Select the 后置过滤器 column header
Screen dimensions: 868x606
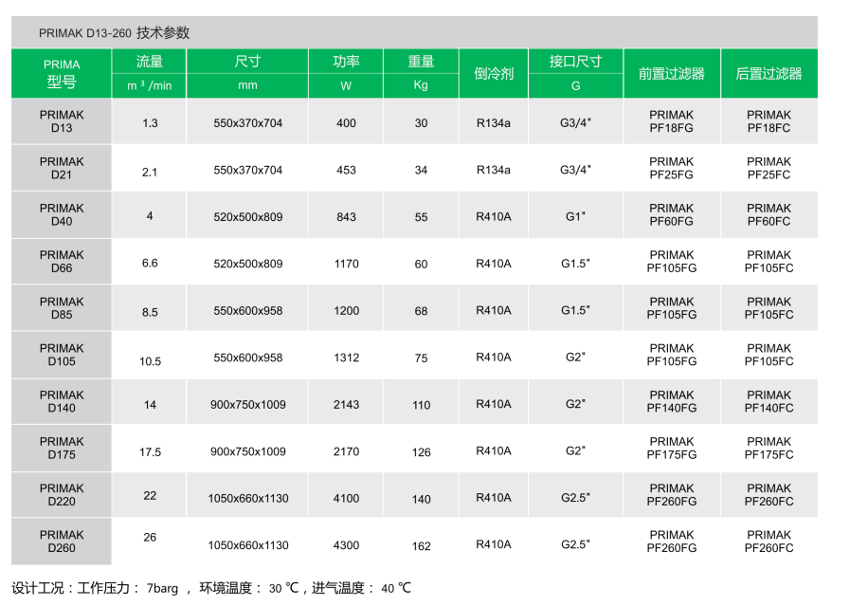(769, 73)
